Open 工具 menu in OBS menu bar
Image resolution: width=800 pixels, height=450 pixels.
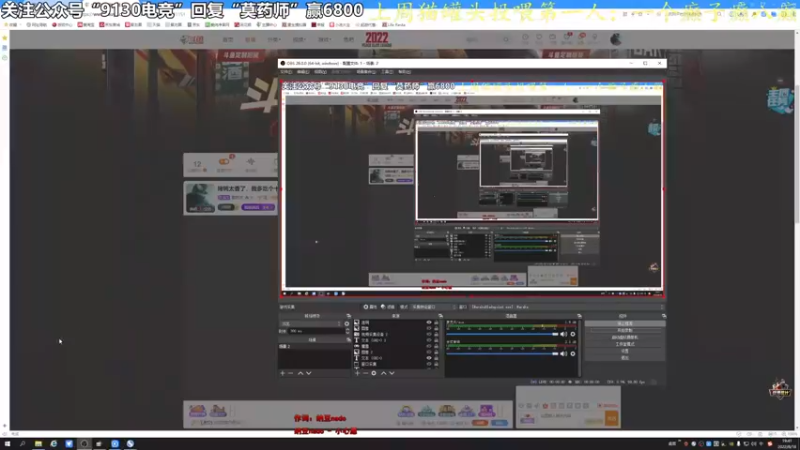387,72
